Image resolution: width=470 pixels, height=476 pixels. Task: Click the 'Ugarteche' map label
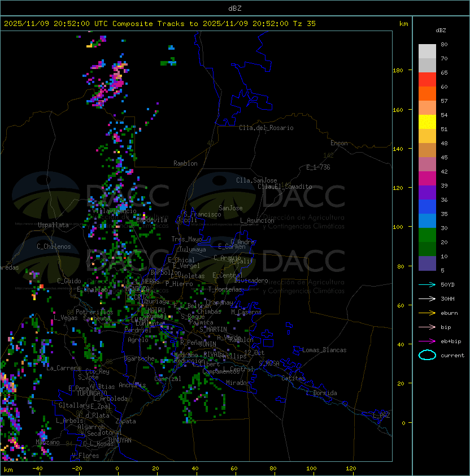[140, 358]
